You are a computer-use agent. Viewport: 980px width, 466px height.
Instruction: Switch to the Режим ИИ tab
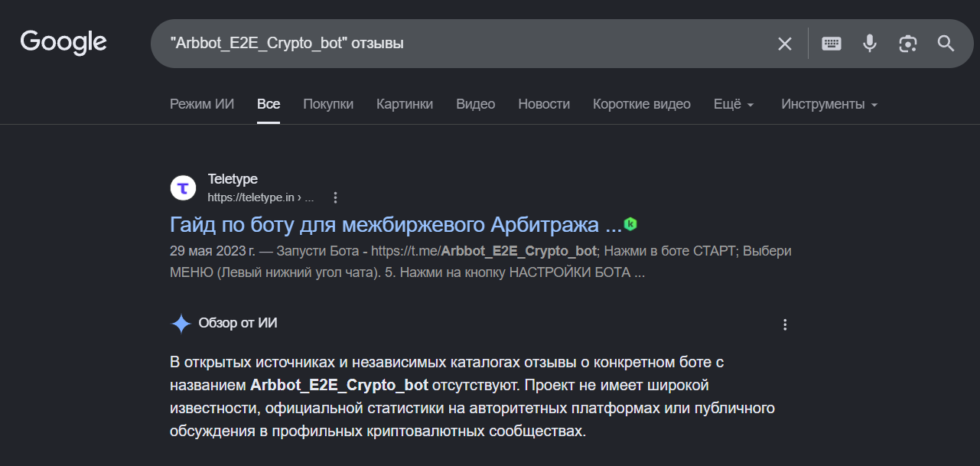coord(202,104)
